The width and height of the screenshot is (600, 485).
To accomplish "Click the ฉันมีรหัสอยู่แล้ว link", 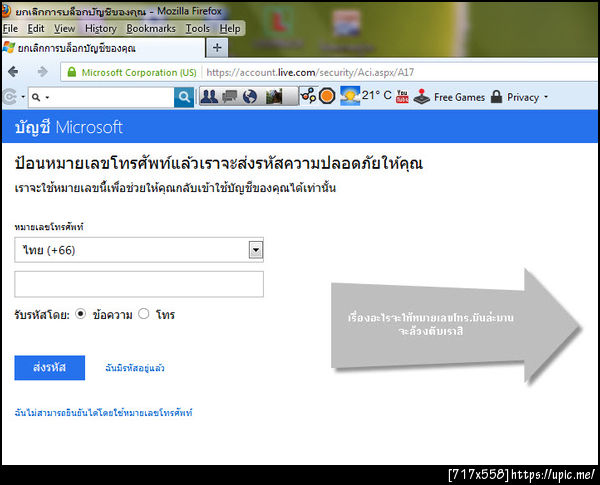I will (x=135, y=368).
